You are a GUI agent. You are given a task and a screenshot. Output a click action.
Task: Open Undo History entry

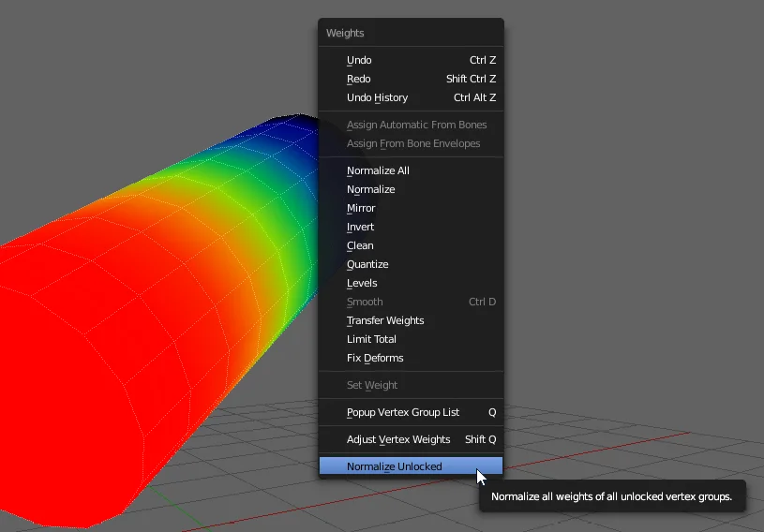click(377, 97)
